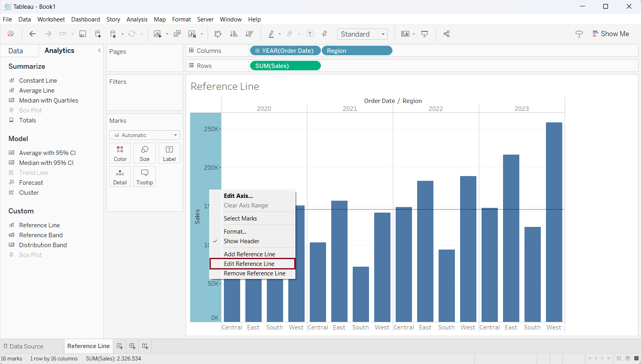This screenshot has height=364, width=641.
Task: Open the Analysis menu
Action: [137, 19]
